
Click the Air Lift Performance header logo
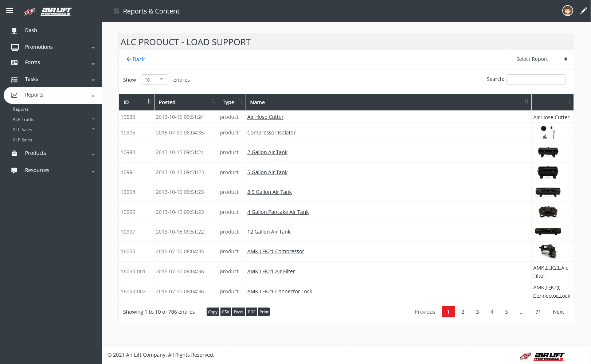48,11
